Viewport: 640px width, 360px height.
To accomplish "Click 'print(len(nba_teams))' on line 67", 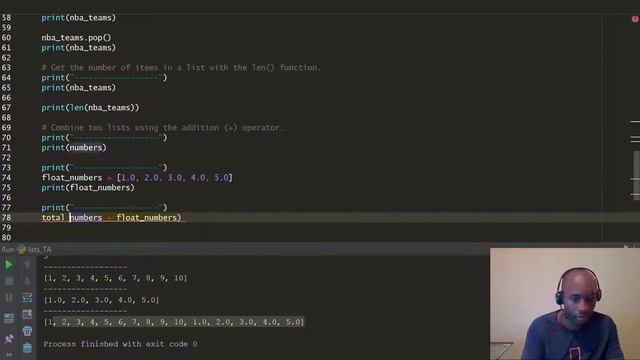I will pos(90,108).
